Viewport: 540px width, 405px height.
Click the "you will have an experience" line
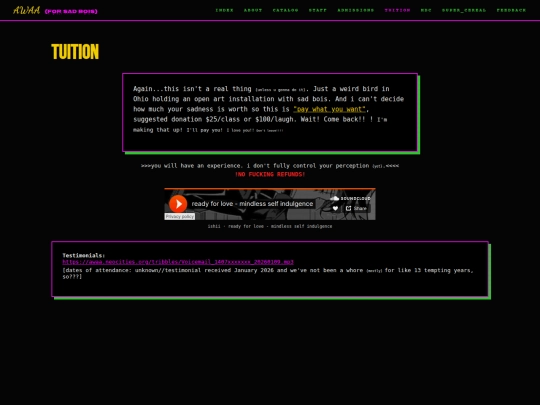coord(270,166)
